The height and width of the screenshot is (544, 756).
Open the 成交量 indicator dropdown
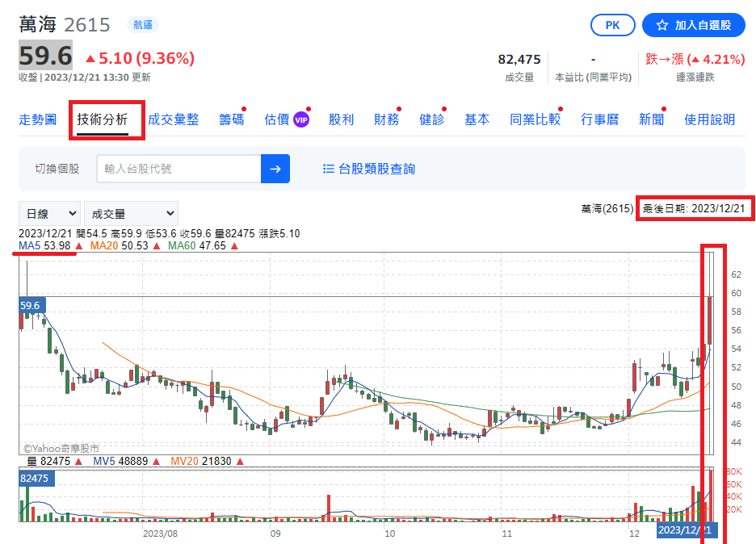tap(130, 213)
